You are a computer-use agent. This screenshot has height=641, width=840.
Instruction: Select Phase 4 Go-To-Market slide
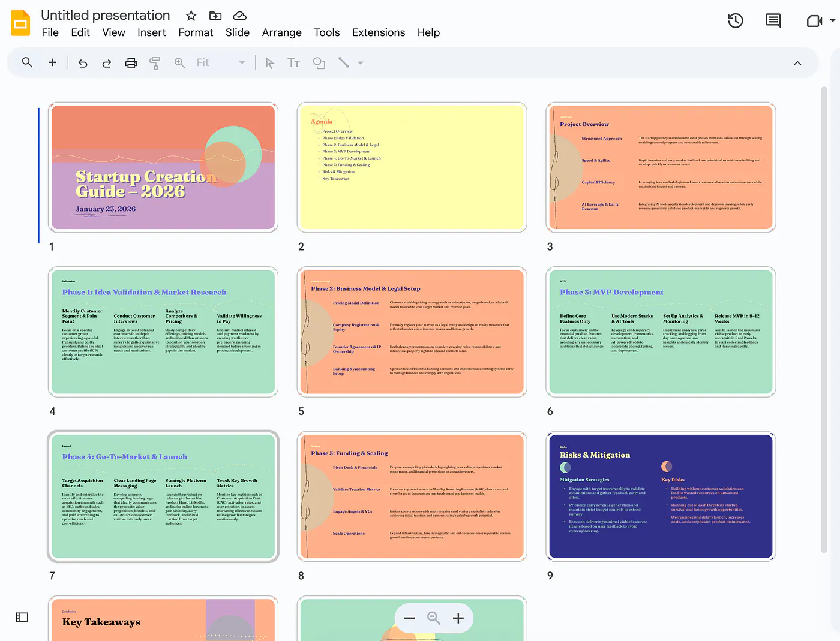click(x=163, y=496)
